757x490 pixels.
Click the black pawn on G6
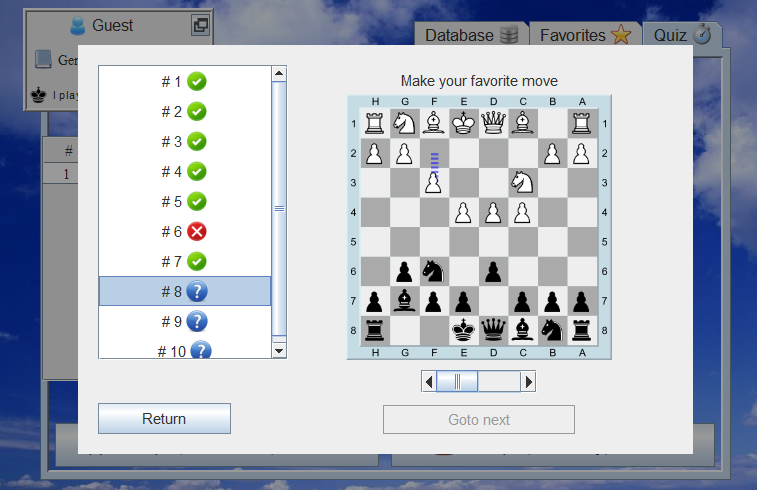405,271
